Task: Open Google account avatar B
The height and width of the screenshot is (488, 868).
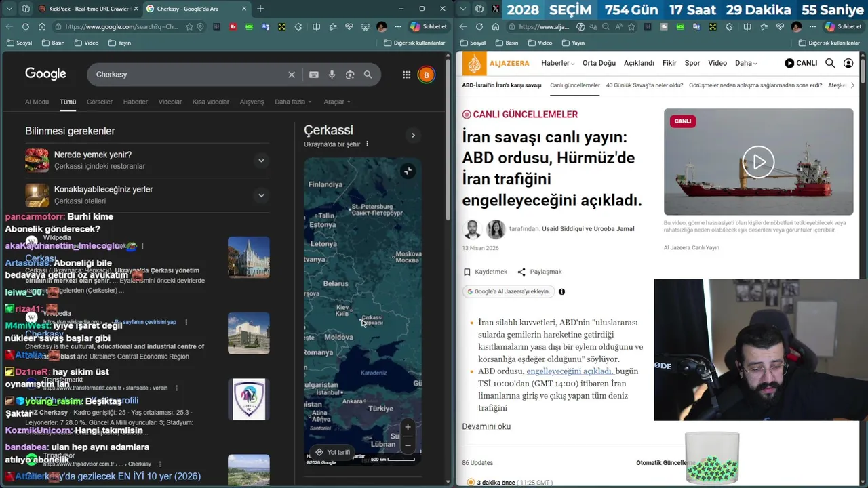Action: click(x=426, y=75)
